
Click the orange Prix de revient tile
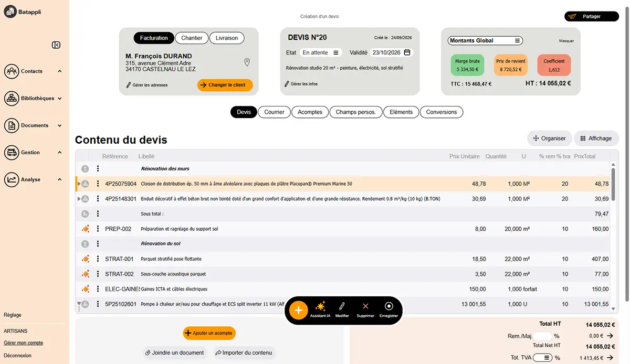pos(510,65)
